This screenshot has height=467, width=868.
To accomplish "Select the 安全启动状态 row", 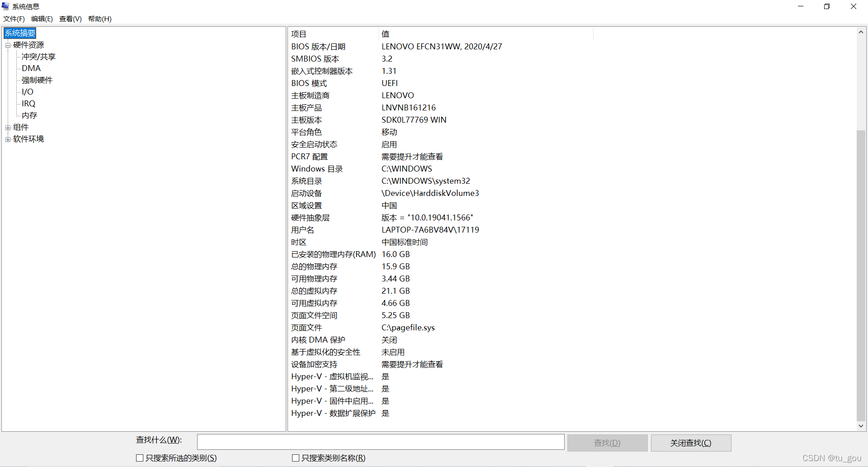I will click(x=441, y=144).
